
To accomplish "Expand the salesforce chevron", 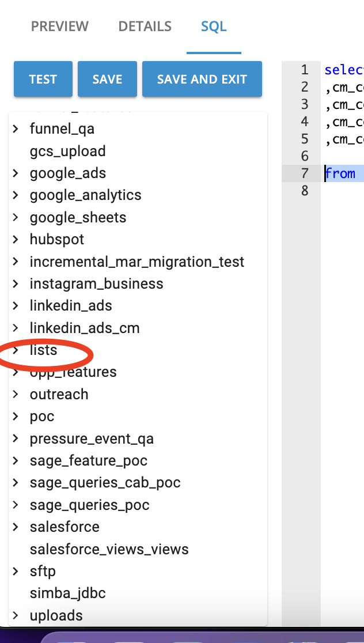I will 16,527.
